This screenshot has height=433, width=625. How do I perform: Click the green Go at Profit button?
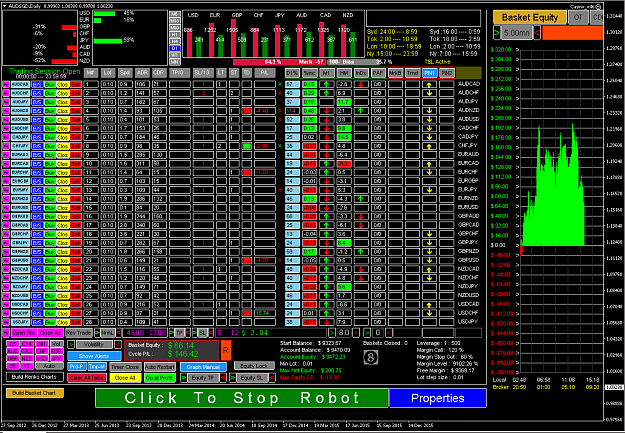(159, 378)
